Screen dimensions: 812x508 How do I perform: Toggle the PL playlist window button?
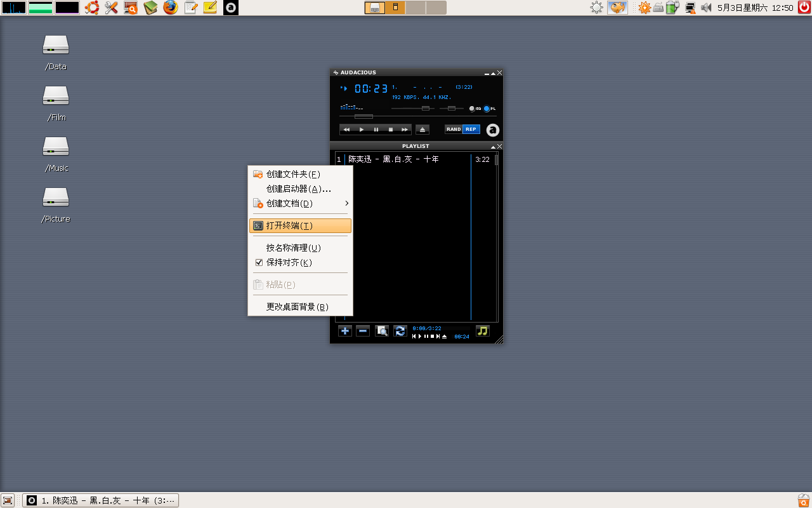tap(490, 109)
